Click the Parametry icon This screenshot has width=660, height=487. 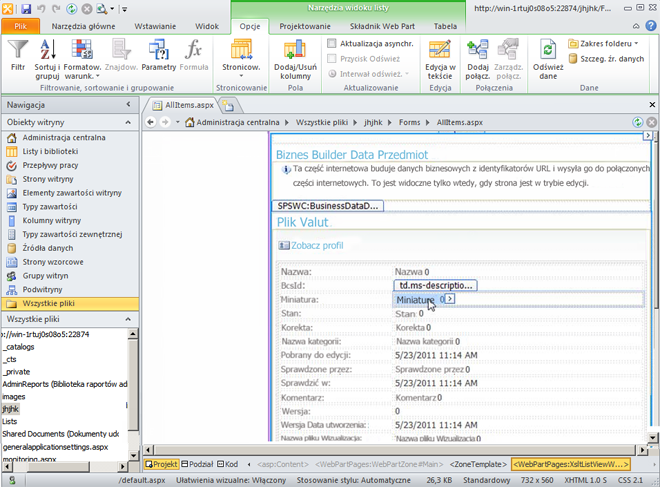tap(159, 55)
